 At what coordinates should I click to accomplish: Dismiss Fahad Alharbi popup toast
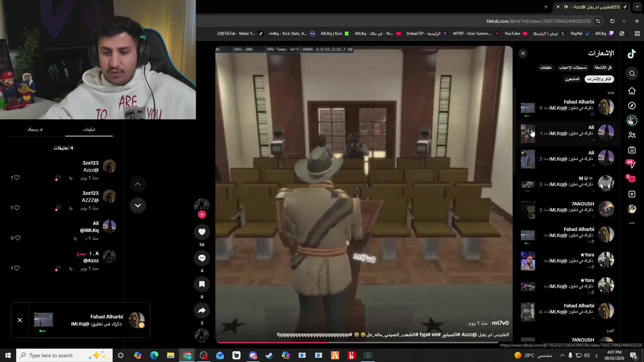[20, 320]
